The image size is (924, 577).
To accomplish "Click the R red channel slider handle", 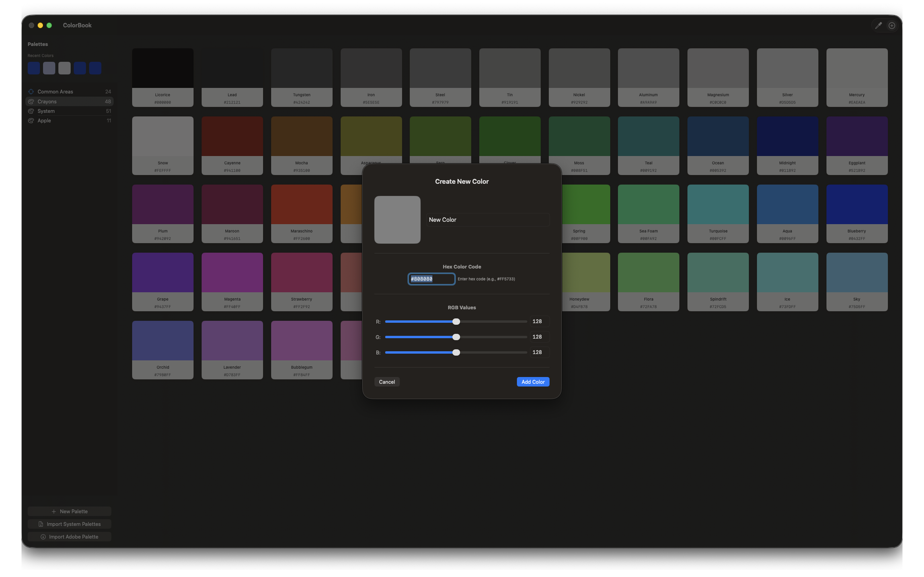I will click(x=456, y=322).
